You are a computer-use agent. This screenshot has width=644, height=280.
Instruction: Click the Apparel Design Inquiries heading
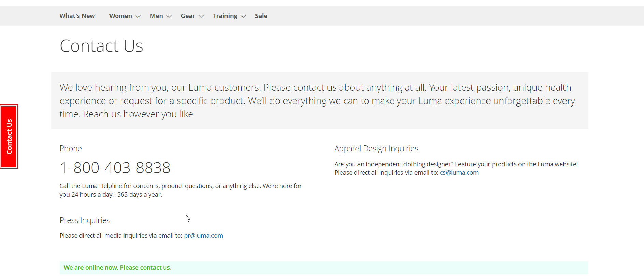(376, 149)
